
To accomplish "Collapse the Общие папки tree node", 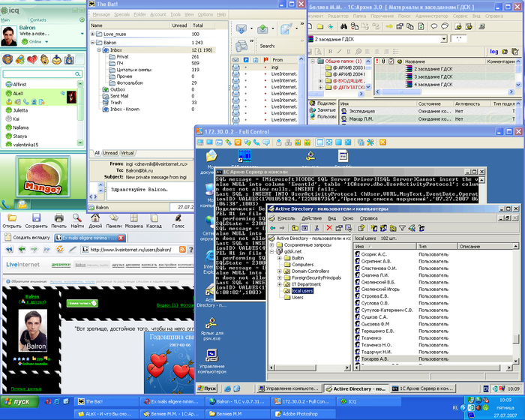I will tap(313, 61).
